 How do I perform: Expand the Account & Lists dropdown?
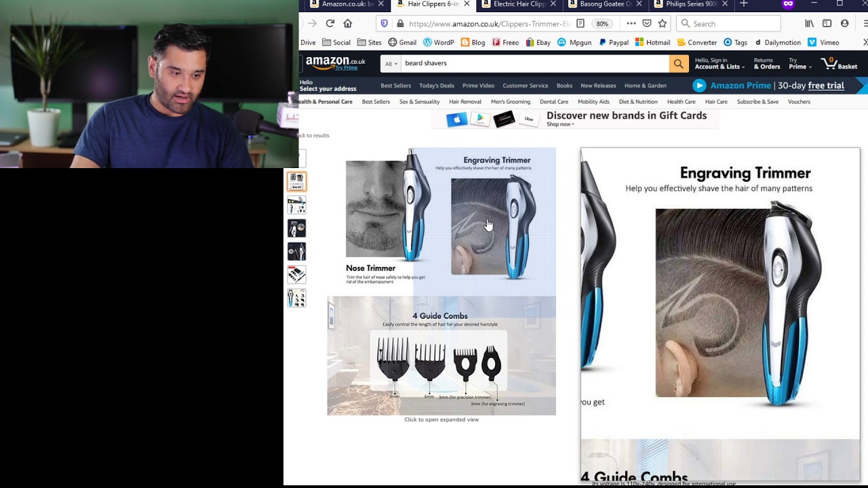click(x=719, y=64)
